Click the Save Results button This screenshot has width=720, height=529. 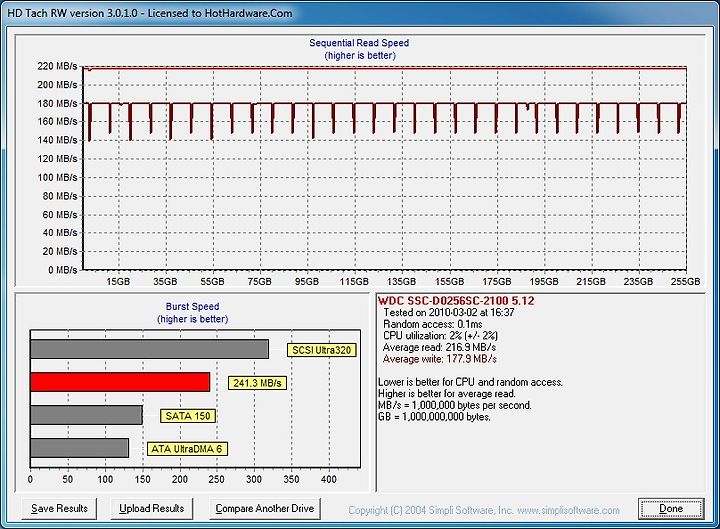[59, 508]
